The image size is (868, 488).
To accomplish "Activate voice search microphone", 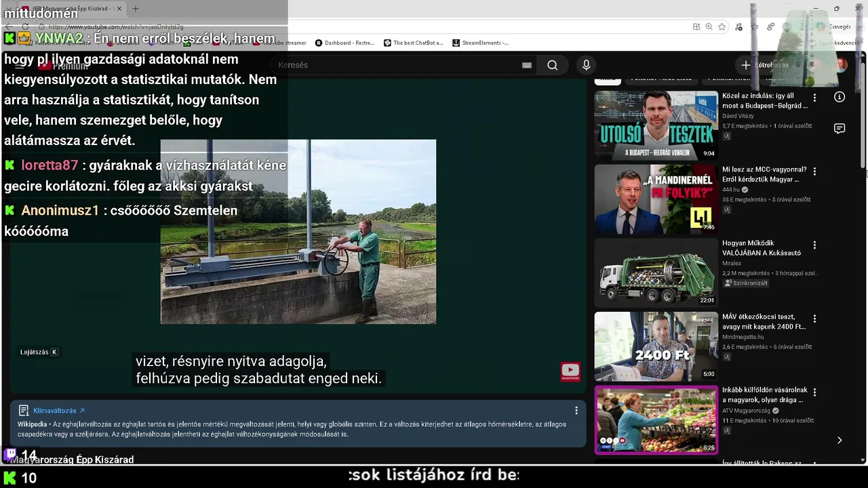I will coord(587,65).
